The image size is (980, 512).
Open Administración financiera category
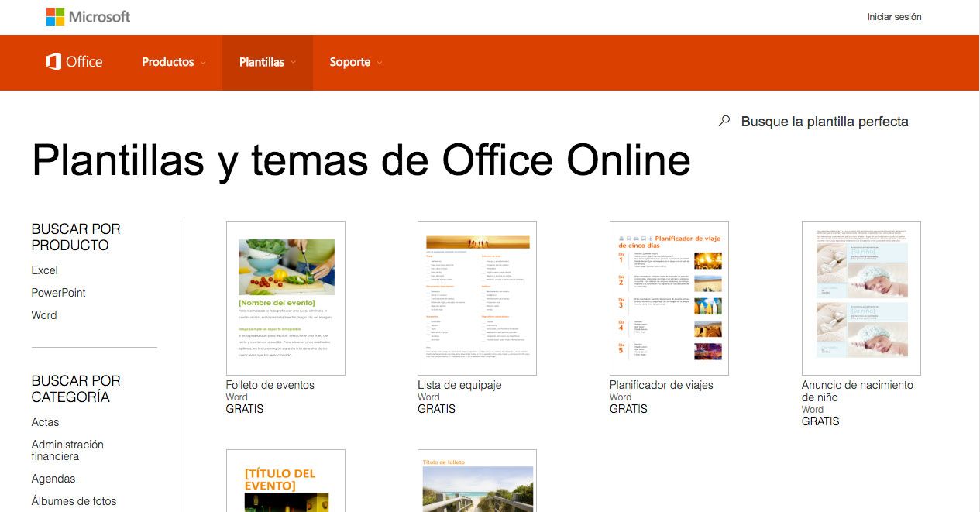pyautogui.click(x=67, y=451)
